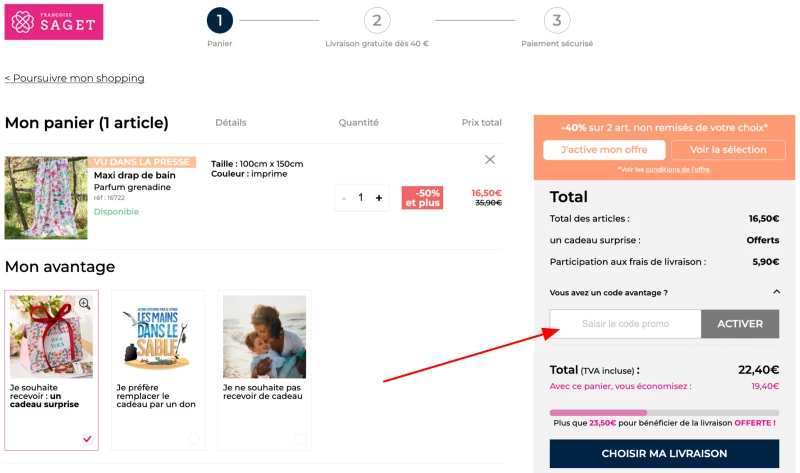Click J'active mon offre button
The width and height of the screenshot is (800, 473).
(604, 150)
